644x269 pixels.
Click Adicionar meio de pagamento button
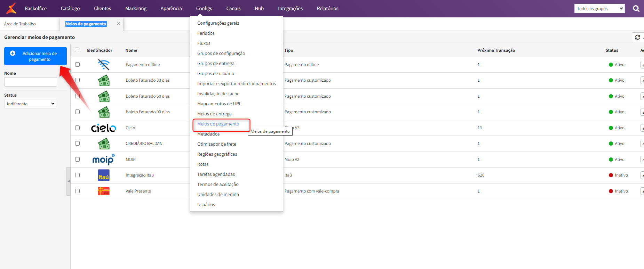click(x=35, y=56)
